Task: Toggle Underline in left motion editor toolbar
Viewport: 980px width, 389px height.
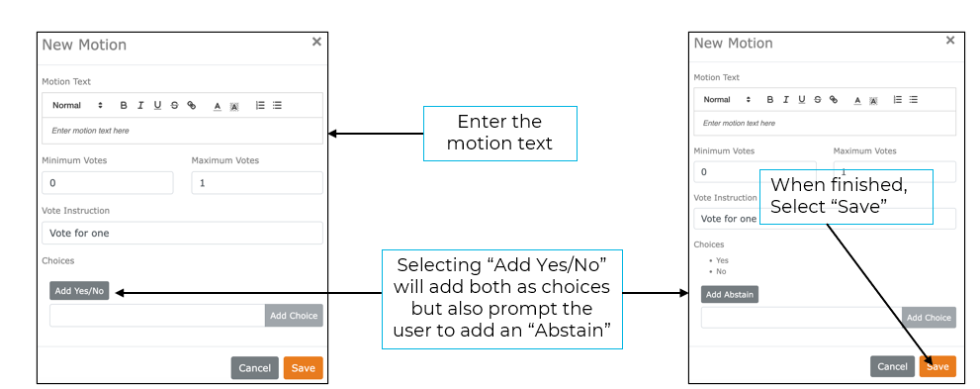Action: 157,106
